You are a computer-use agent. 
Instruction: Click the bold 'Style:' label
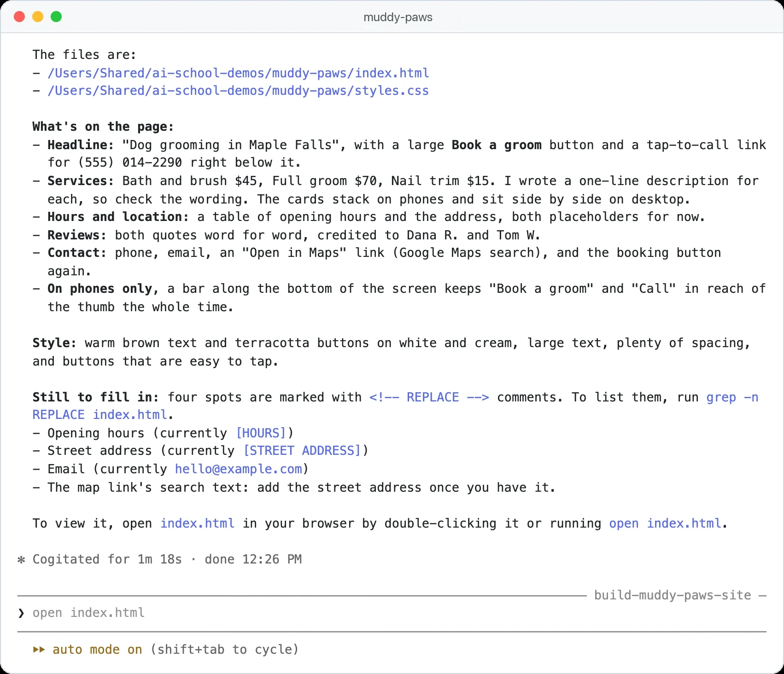[54, 343]
